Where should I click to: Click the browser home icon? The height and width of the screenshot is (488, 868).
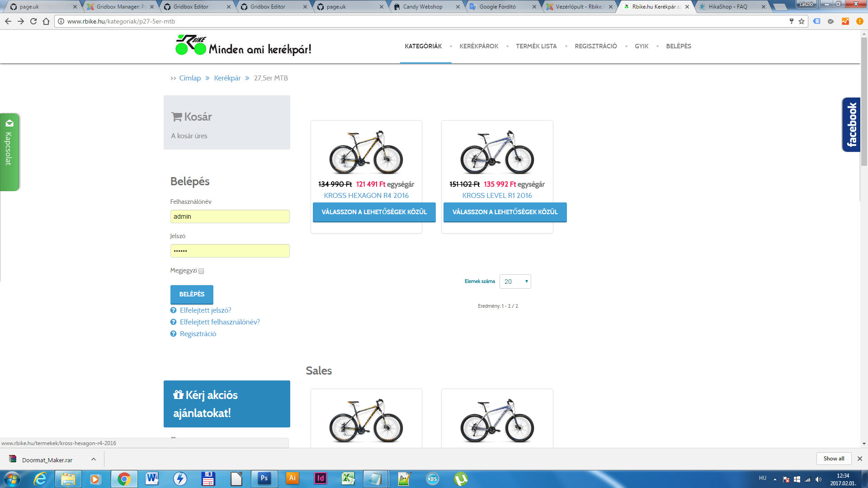pos(46,21)
